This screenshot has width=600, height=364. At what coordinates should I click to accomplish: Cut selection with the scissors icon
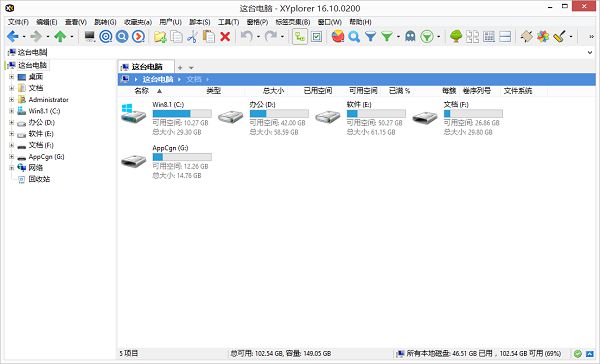192,36
